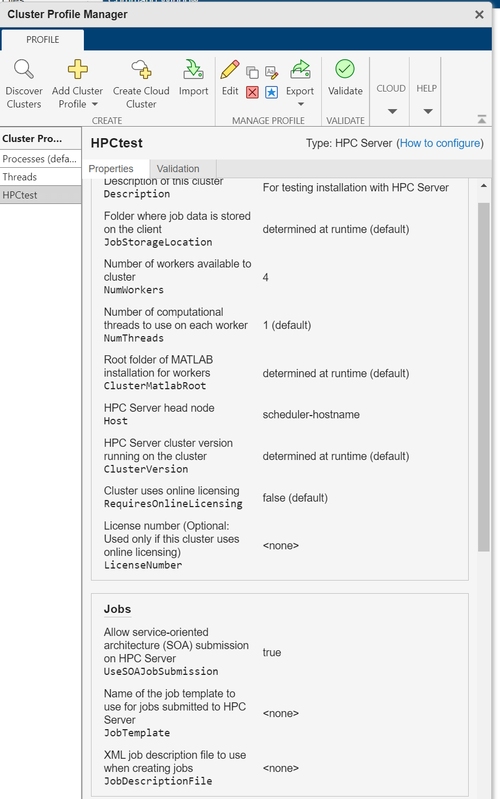Click the JobStorageLocation 'determined at runtime' value
Viewport: 500px width, 799px height.
(x=336, y=229)
